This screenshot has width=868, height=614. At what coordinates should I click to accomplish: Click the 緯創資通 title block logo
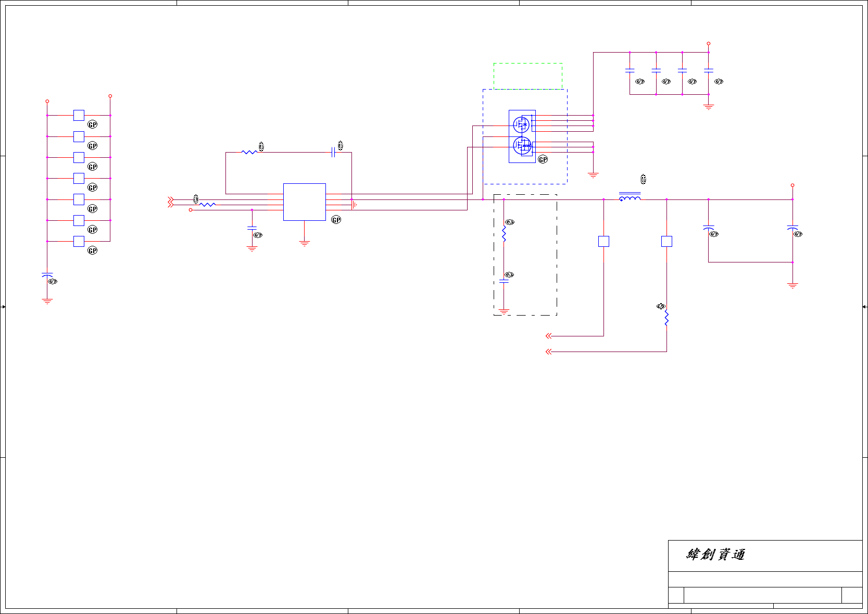click(x=716, y=555)
